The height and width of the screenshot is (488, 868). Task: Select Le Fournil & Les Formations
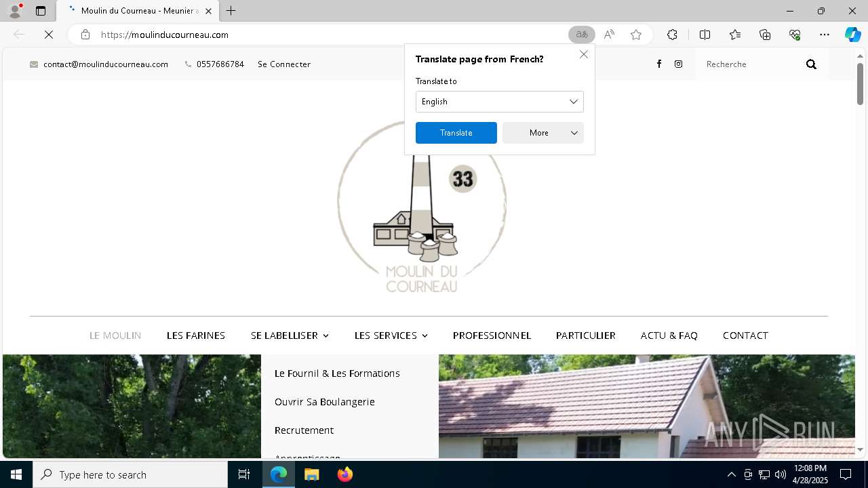(337, 373)
